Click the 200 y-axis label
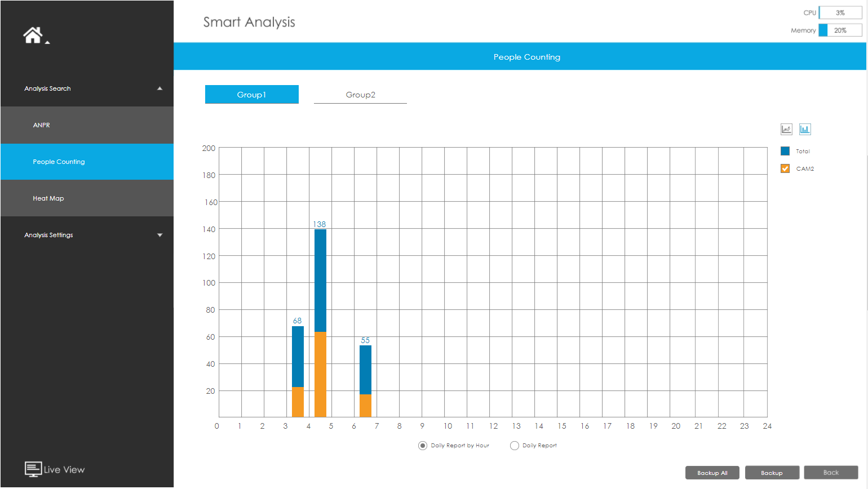 [x=209, y=148]
